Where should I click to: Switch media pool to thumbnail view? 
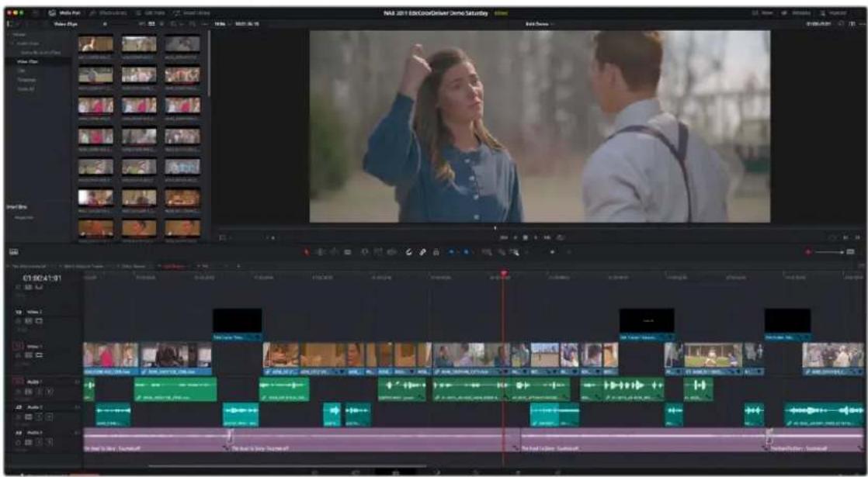point(151,24)
